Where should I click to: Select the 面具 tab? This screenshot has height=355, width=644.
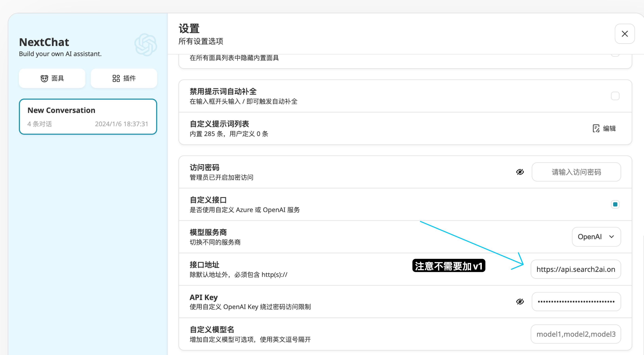point(52,78)
